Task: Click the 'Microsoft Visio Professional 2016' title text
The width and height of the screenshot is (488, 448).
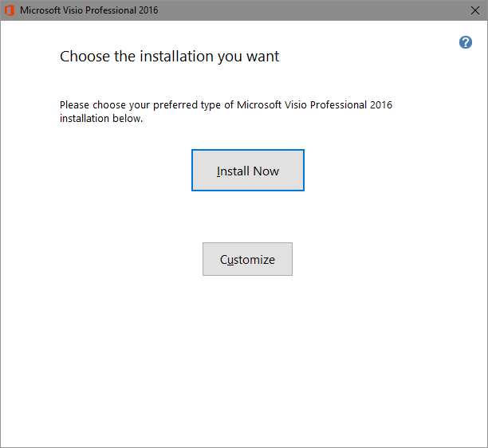Action: [89, 10]
